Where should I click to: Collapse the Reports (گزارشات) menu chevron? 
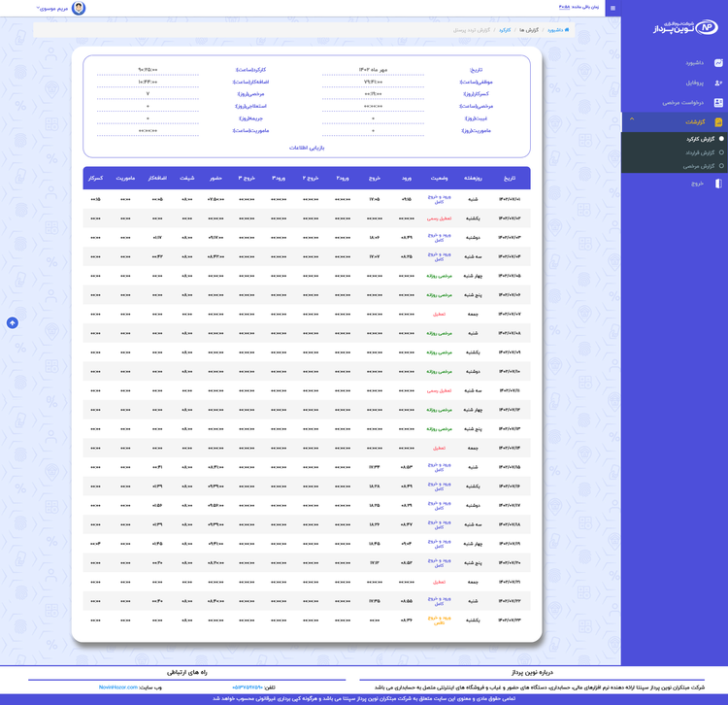[x=632, y=119]
